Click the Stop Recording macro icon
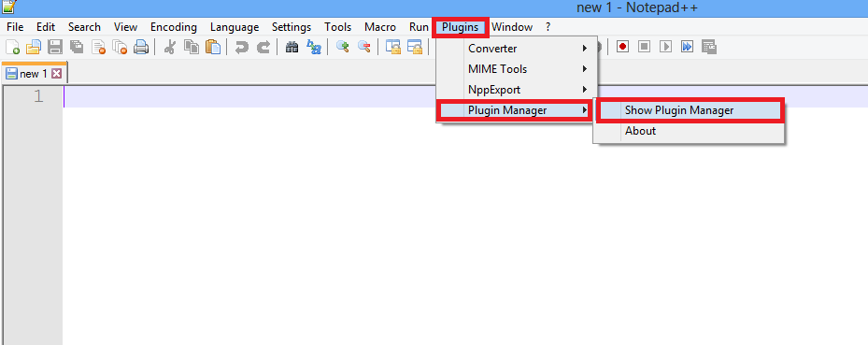Viewport: 868px width, 345px height. pos(644,47)
